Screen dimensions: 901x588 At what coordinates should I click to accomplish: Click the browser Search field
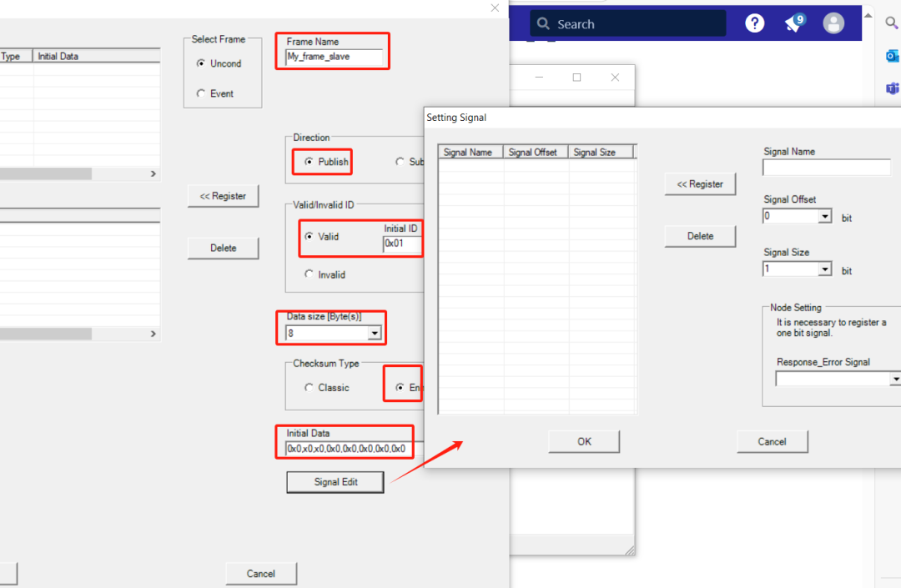(x=628, y=23)
